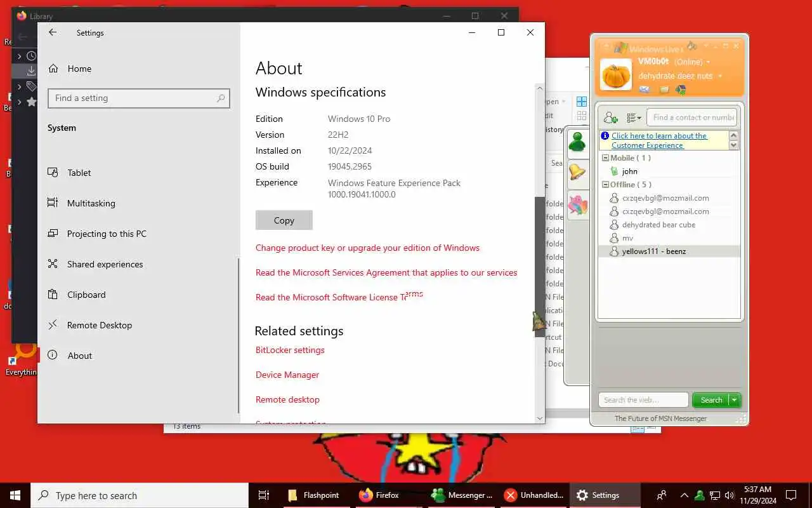Click the Find a contact or number field
812x508 pixels.
pyautogui.click(x=693, y=117)
